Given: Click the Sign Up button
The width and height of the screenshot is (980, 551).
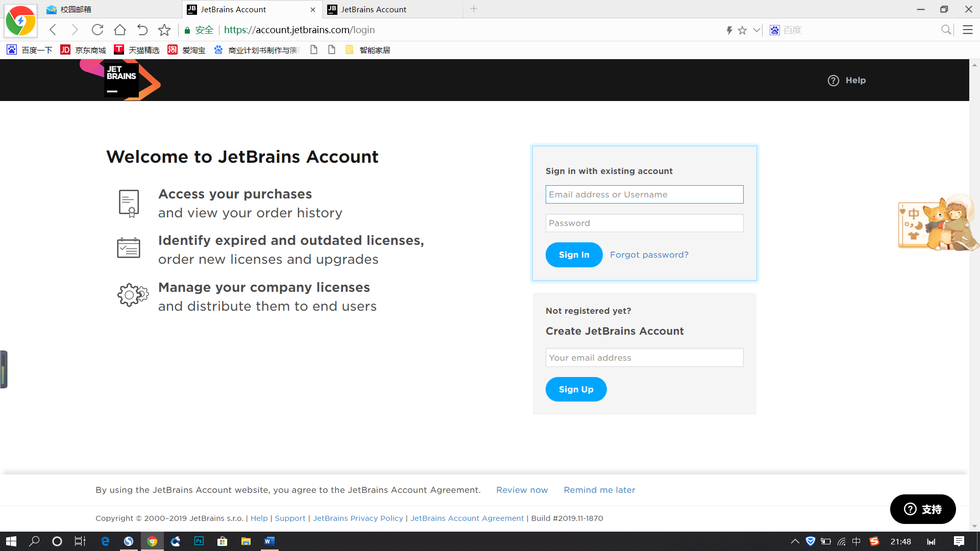Looking at the screenshot, I should point(575,389).
